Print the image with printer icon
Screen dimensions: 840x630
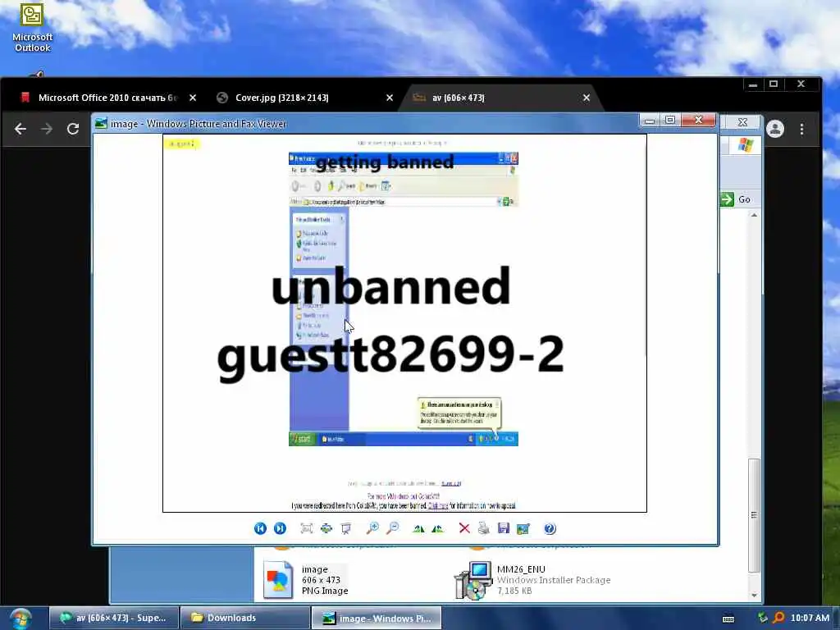click(x=484, y=529)
